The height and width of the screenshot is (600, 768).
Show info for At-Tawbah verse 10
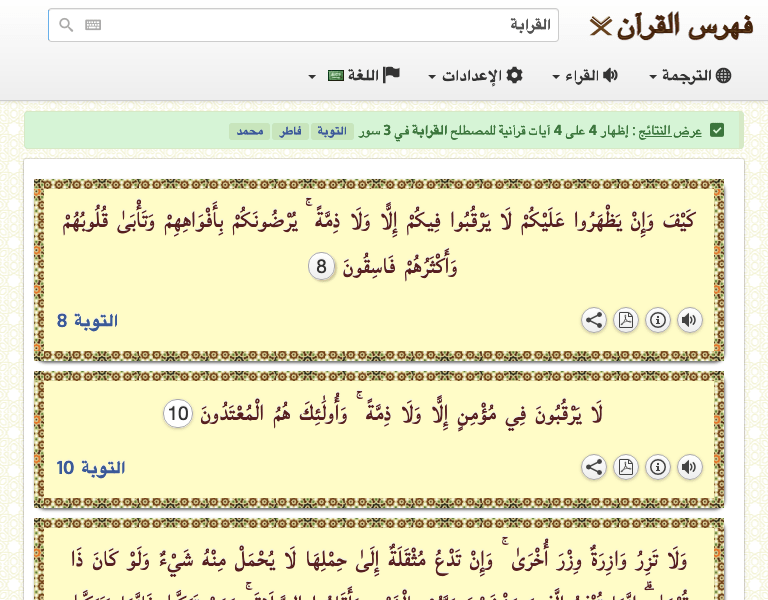658,467
